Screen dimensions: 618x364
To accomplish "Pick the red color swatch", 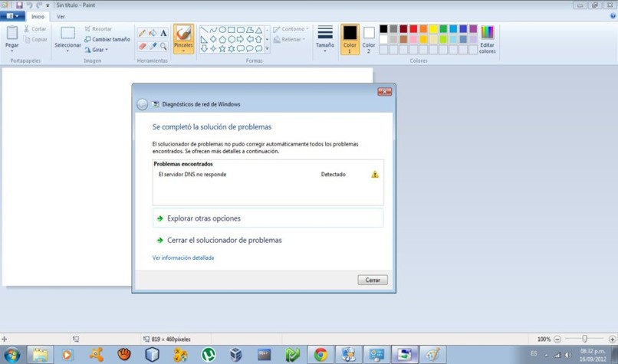I will [x=413, y=29].
